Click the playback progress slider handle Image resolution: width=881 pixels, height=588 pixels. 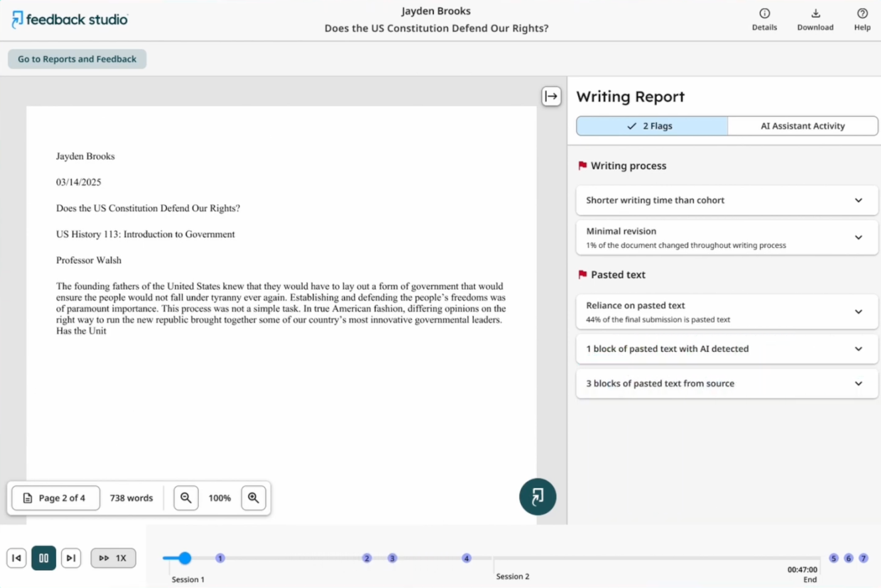point(185,558)
